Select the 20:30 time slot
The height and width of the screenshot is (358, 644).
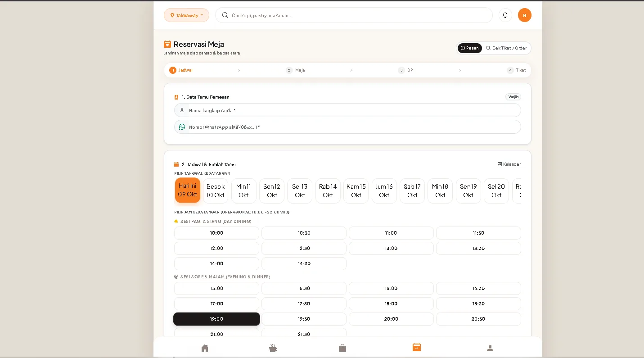478,319
